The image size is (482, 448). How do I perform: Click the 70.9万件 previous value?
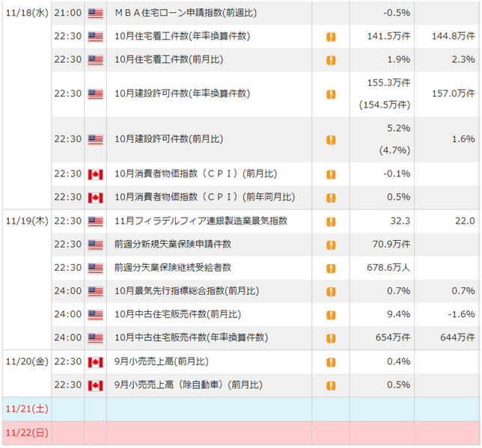391,245
